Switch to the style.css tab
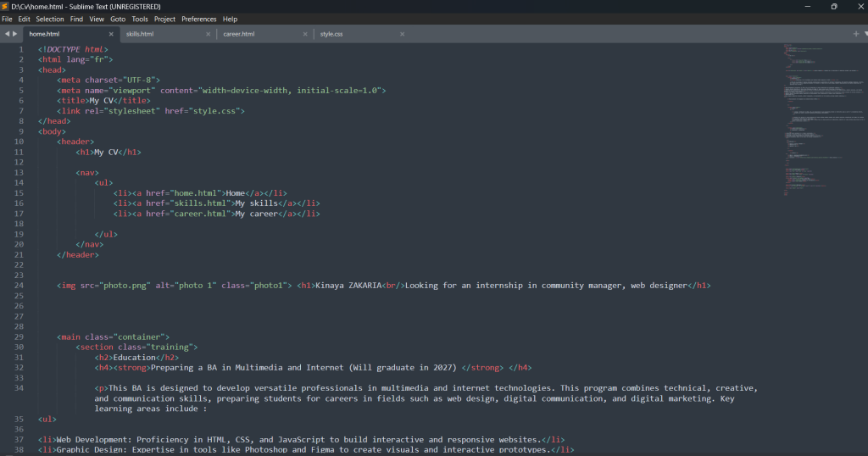Image resolution: width=868 pixels, height=456 pixels. tap(331, 34)
